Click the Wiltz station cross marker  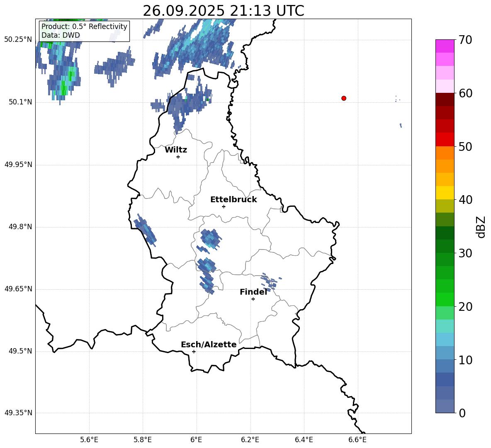coord(178,157)
